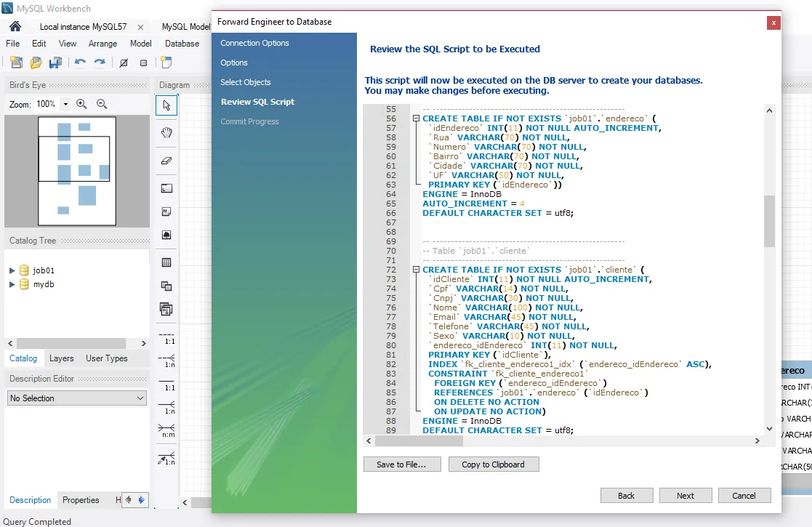Collapse CREATE TABLE cliente code fold
This screenshot has height=527, width=812.
[415, 270]
